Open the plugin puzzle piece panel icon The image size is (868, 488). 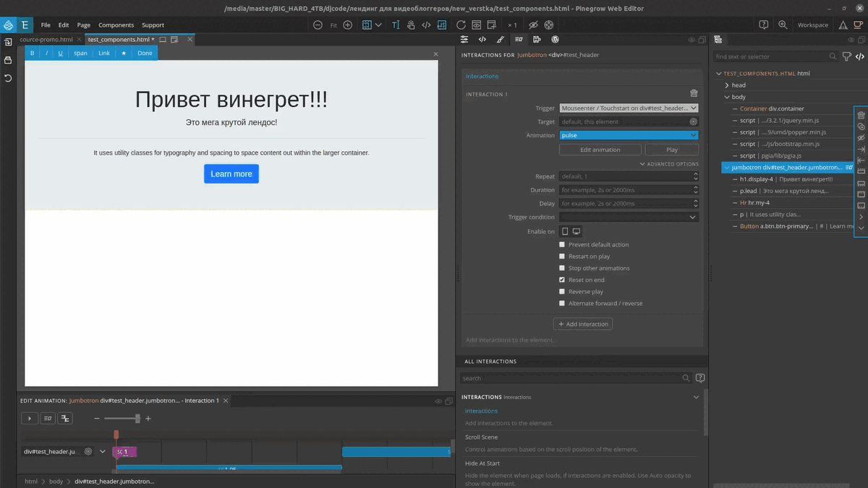point(537,40)
